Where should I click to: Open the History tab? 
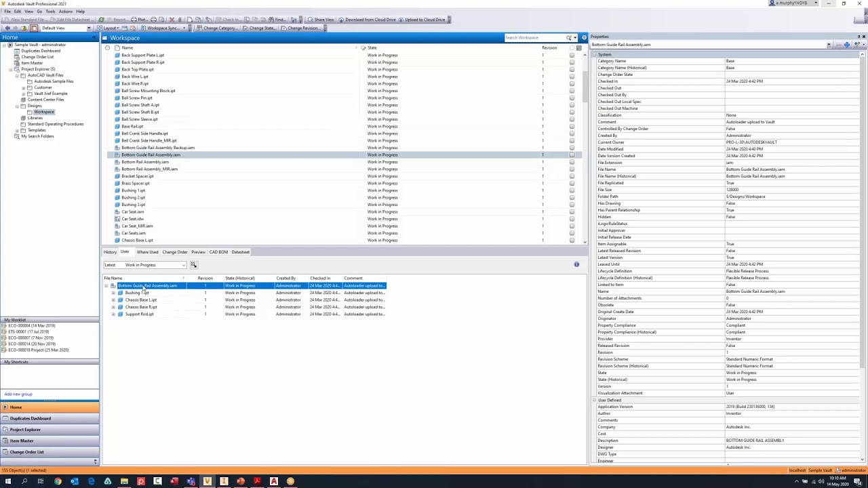(110, 252)
